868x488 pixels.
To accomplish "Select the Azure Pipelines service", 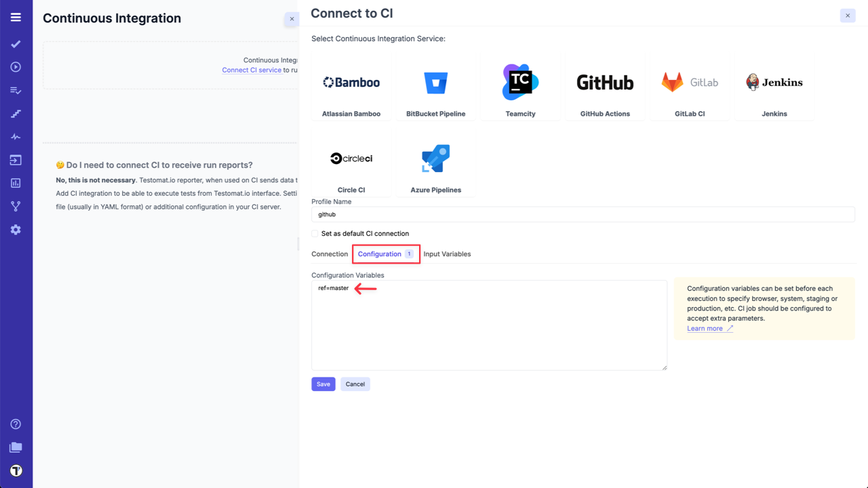I will 435,163.
